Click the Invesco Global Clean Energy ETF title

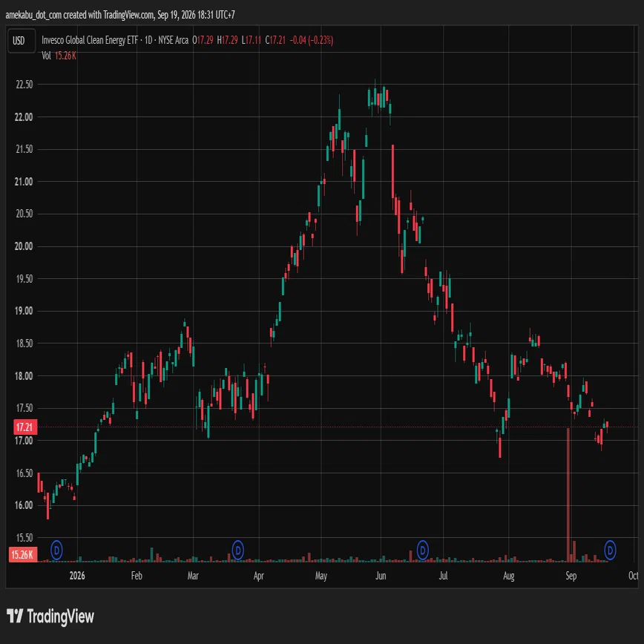[x=90, y=40]
